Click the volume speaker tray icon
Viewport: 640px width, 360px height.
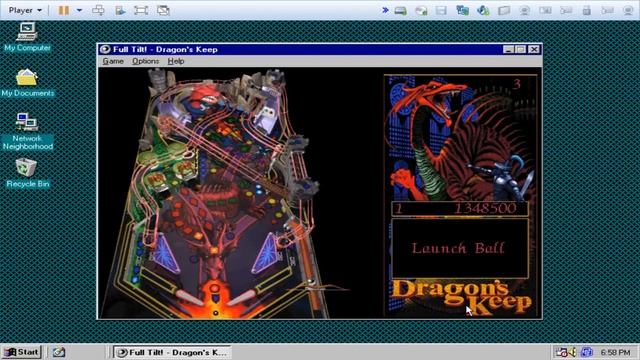point(572,352)
